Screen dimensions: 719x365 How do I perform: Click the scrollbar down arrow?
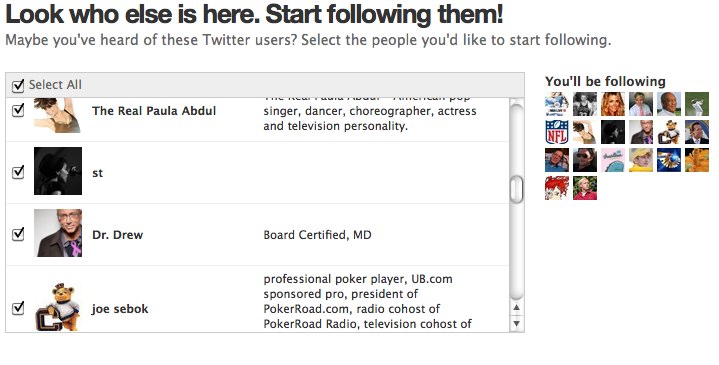517,324
